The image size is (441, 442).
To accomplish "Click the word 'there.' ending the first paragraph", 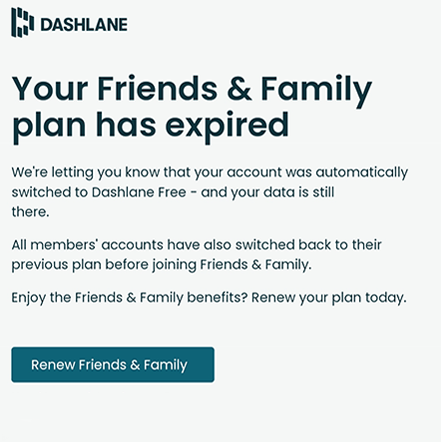I will click(x=30, y=212).
